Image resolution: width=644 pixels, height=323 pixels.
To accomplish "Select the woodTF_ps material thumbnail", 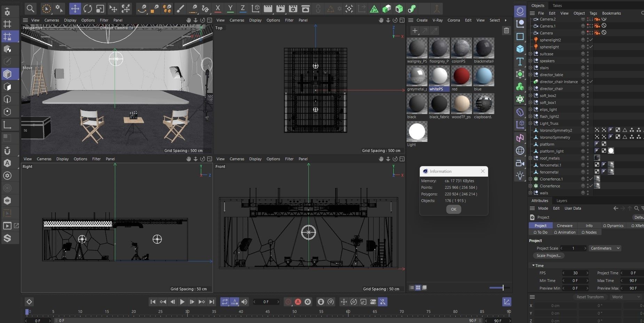I will tap(461, 103).
